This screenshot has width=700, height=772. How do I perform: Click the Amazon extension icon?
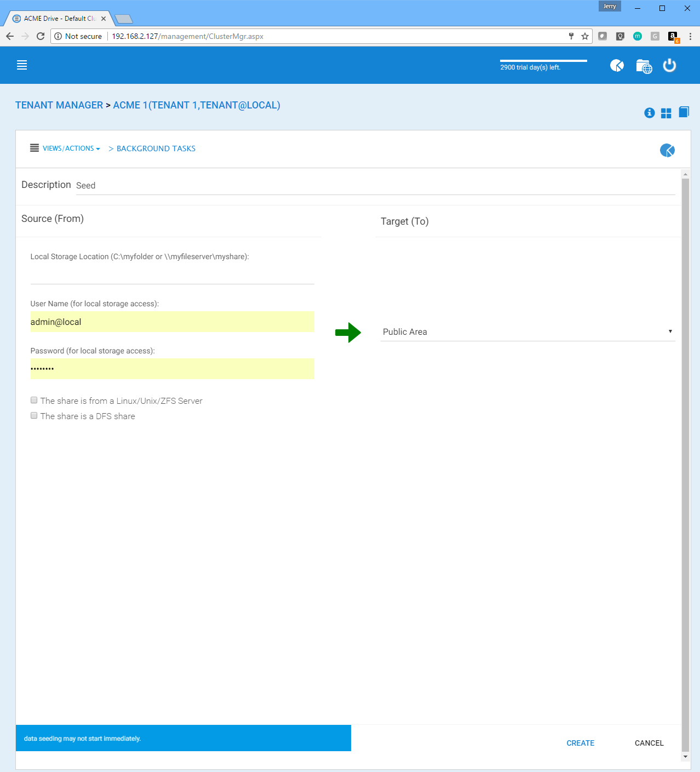[673, 37]
